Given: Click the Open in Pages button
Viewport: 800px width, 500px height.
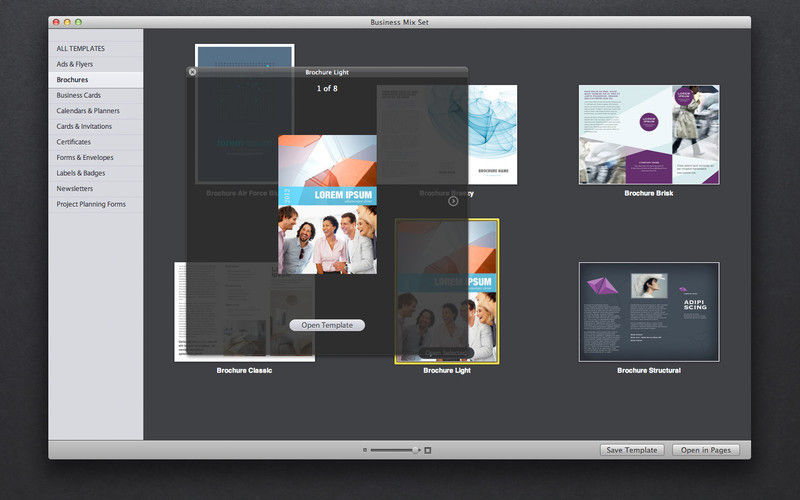Looking at the screenshot, I should coord(706,450).
